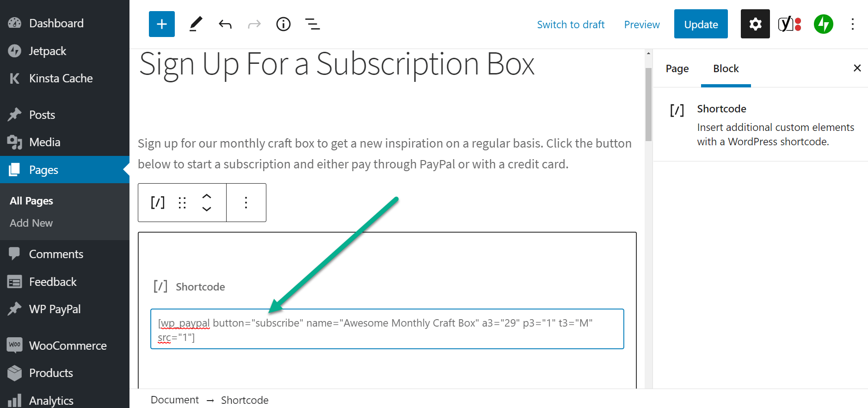Open the editor options three-dot menu

[853, 24]
